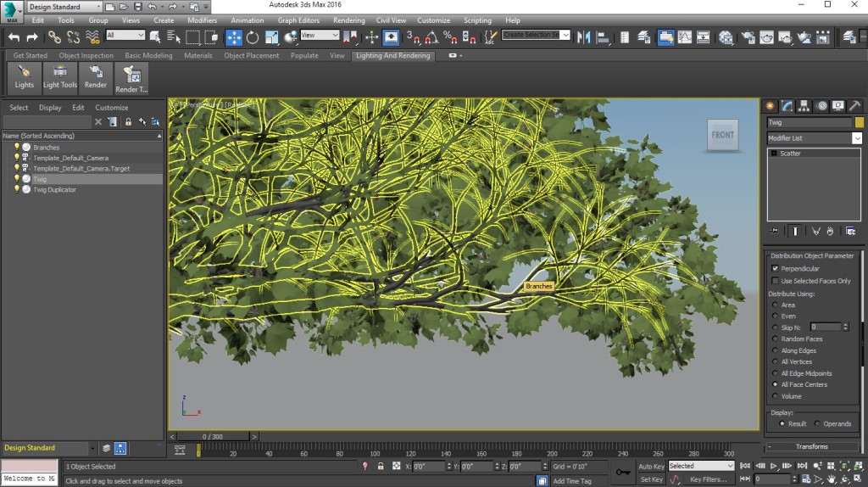Click the Light Tools ribbon icon
This screenshot has width=868, height=487.
coord(60,77)
